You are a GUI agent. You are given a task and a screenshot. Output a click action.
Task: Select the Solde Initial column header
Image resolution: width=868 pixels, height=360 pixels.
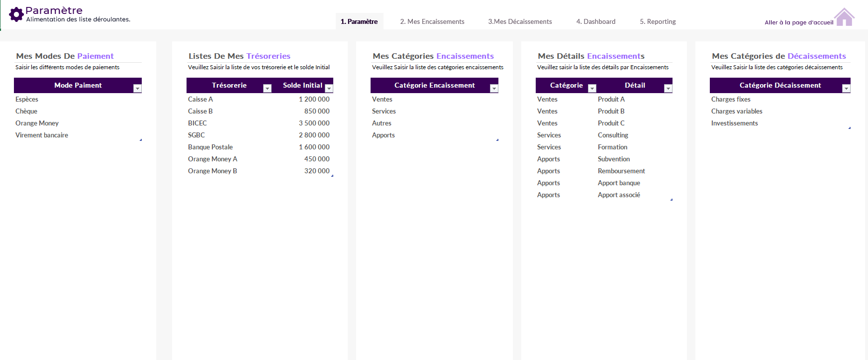point(302,85)
